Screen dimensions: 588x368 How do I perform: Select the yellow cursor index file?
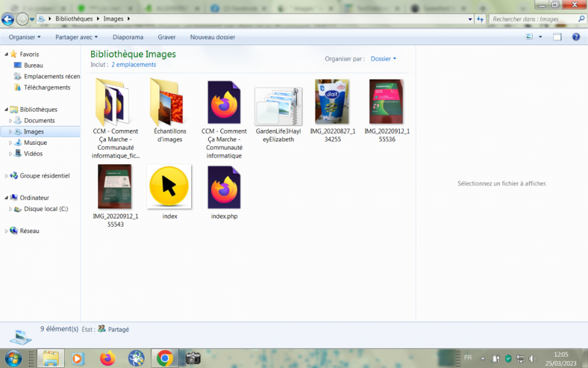pos(169,187)
